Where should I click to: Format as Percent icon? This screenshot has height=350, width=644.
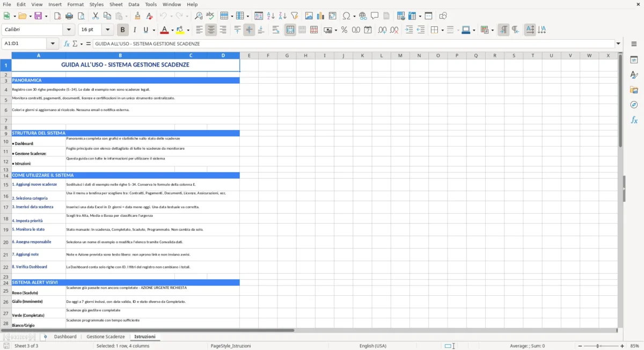tap(344, 30)
